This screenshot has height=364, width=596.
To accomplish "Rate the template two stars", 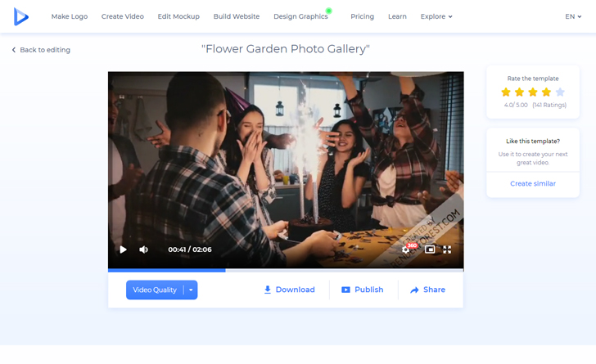I will (x=519, y=92).
